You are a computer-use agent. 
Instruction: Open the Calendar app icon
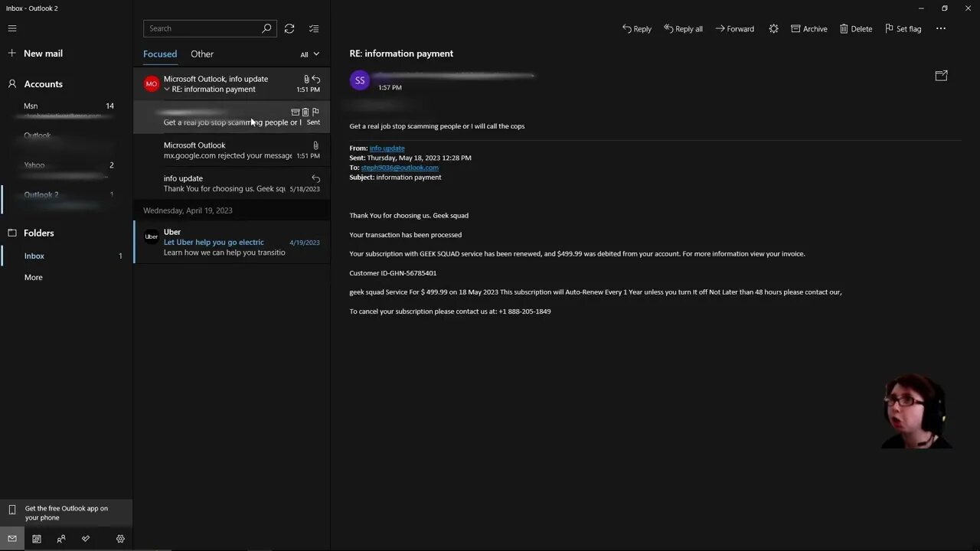point(37,539)
